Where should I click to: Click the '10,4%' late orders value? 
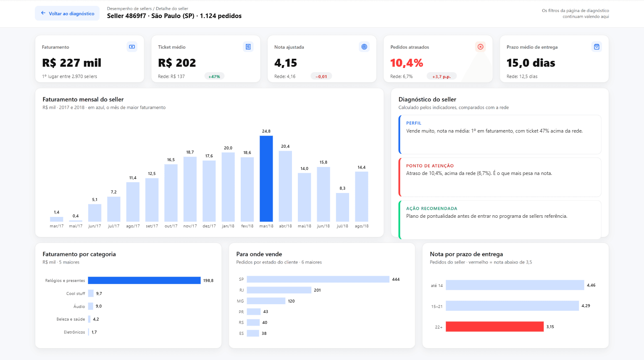tap(407, 63)
